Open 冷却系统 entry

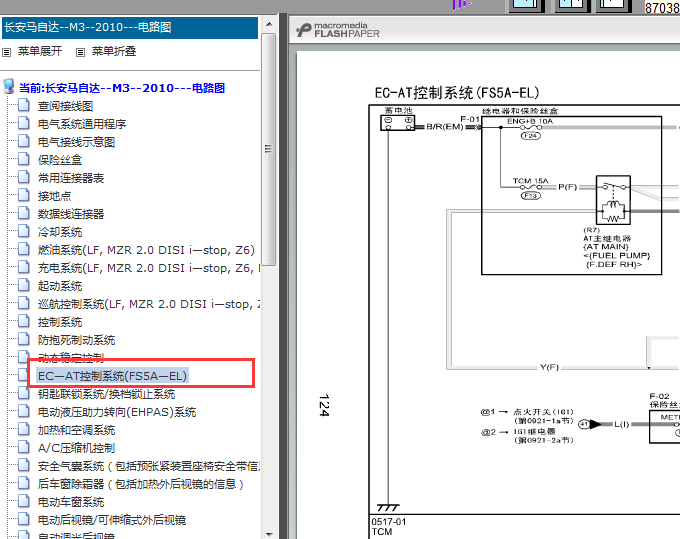pos(60,232)
